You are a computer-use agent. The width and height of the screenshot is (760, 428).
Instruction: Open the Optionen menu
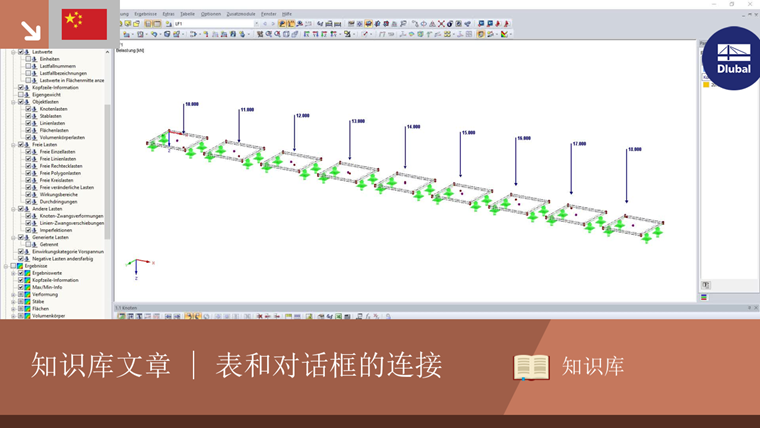pyautogui.click(x=211, y=14)
